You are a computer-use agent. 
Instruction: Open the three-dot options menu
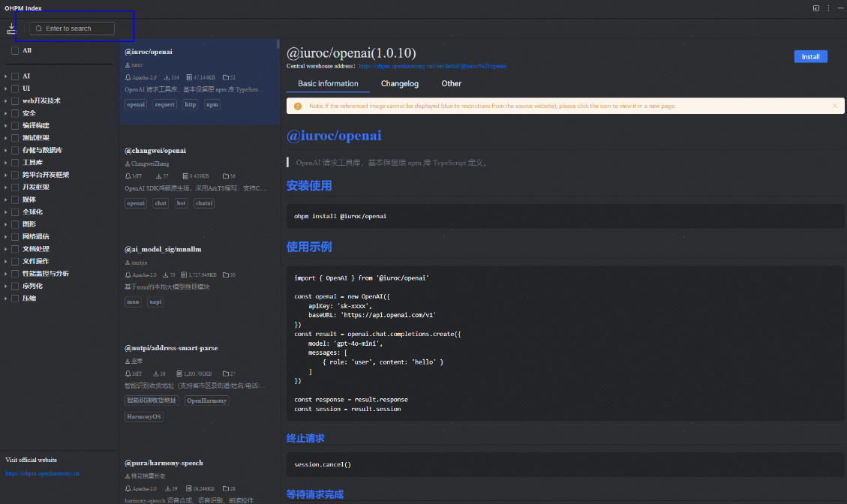828,8
